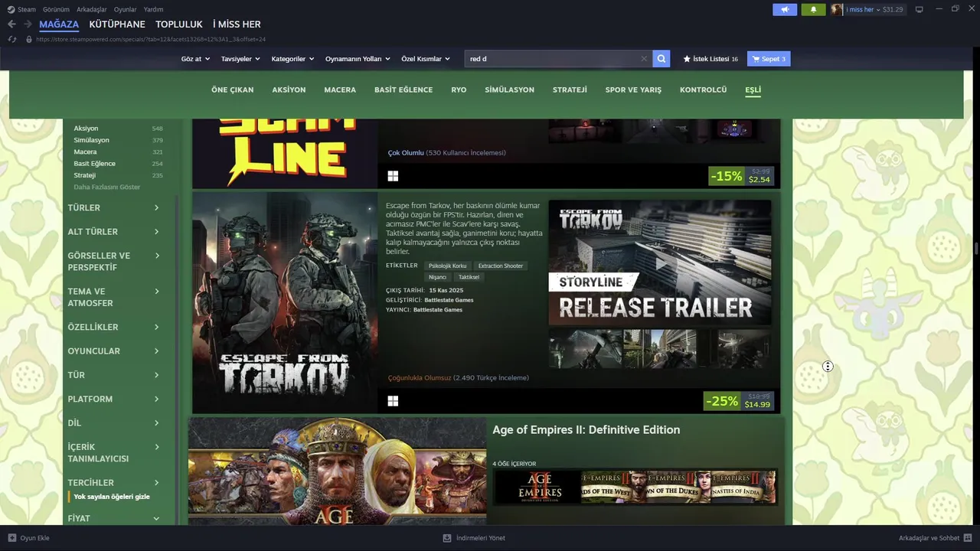This screenshot has width=980, height=551.
Task: Switch to the MACERA tab
Action: click(x=340, y=90)
